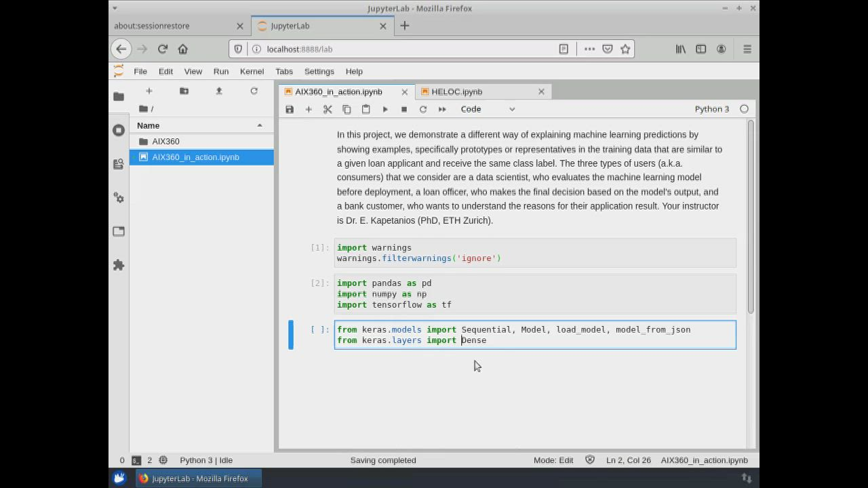Insert a new cell below with the plus icon

pos(309,109)
